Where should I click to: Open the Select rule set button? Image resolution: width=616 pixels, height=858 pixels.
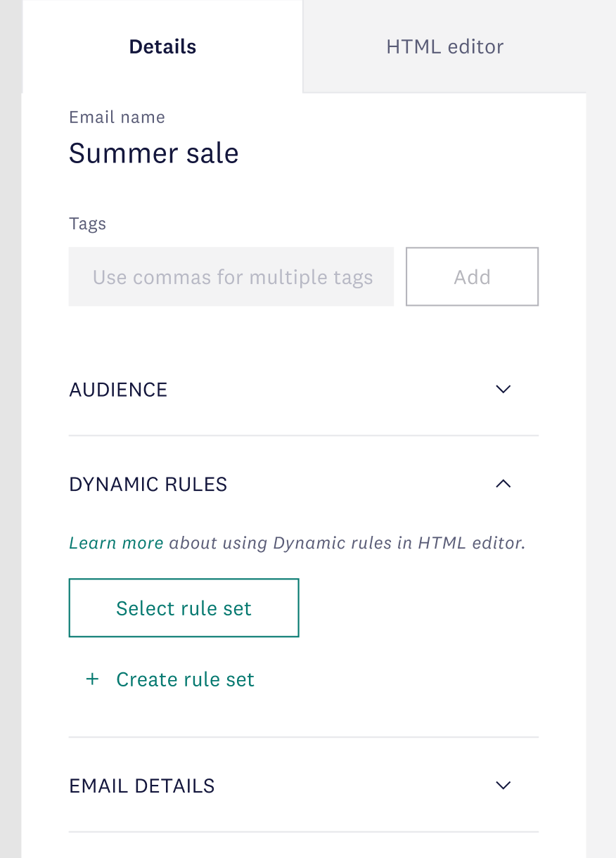tap(184, 608)
